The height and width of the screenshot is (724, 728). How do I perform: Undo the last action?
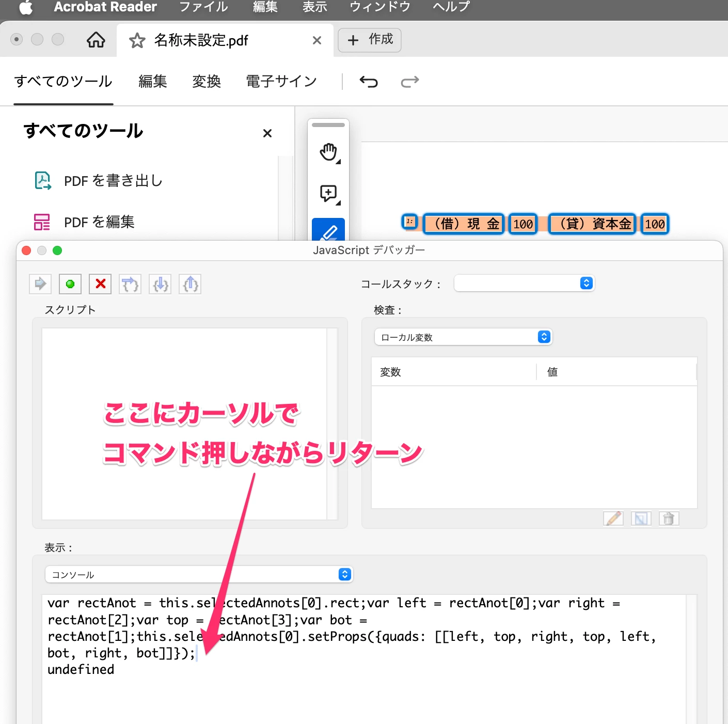(x=369, y=82)
